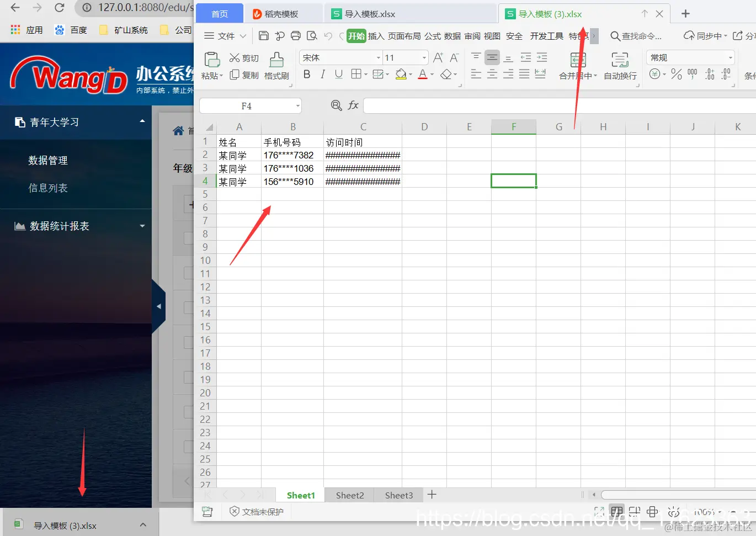Open the Paste (粘贴) dropdown arrow

tap(221, 76)
